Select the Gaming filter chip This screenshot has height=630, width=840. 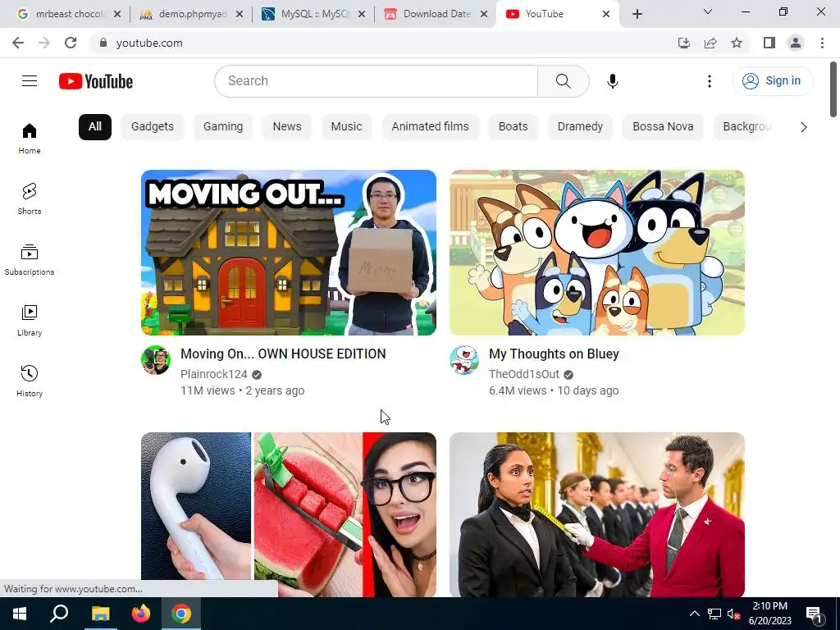tap(223, 127)
